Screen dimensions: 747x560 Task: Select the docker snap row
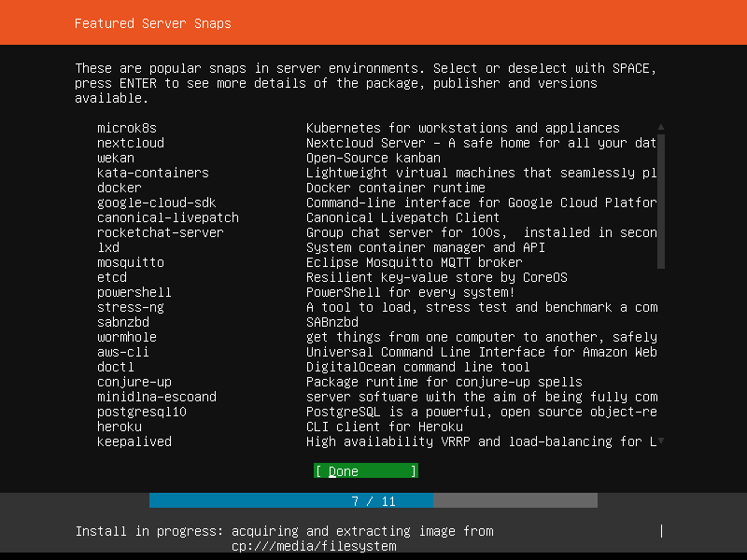click(365, 188)
